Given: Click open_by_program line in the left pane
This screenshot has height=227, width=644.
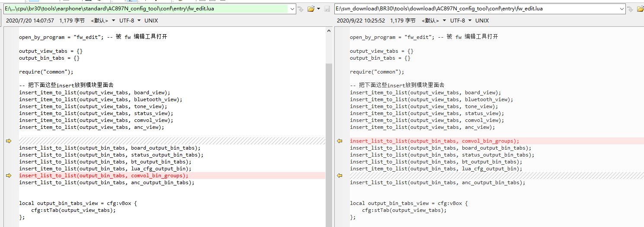Looking at the screenshot, I should tap(93, 37).
